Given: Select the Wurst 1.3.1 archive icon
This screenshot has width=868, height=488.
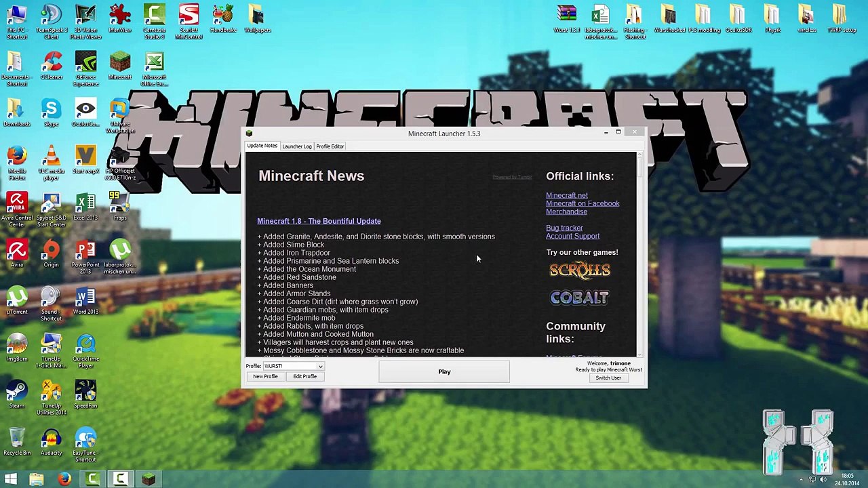Looking at the screenshot, I should [x=567, y=19].
